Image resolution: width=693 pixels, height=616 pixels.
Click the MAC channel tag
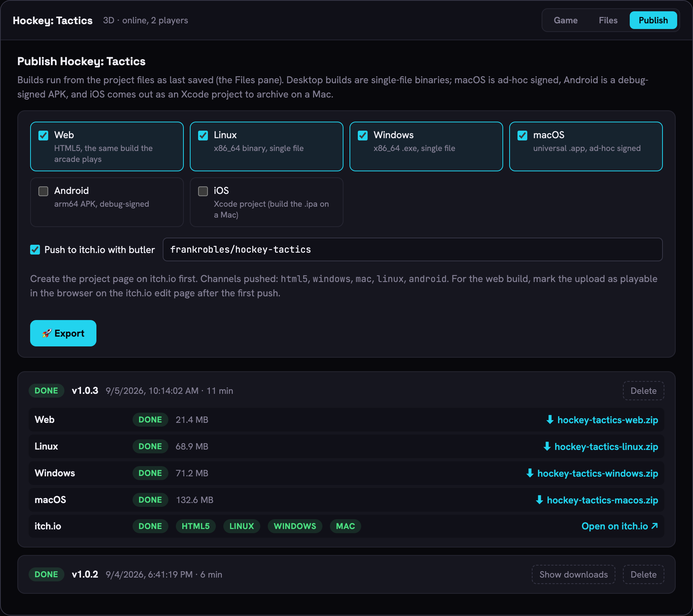pos(345,526)
